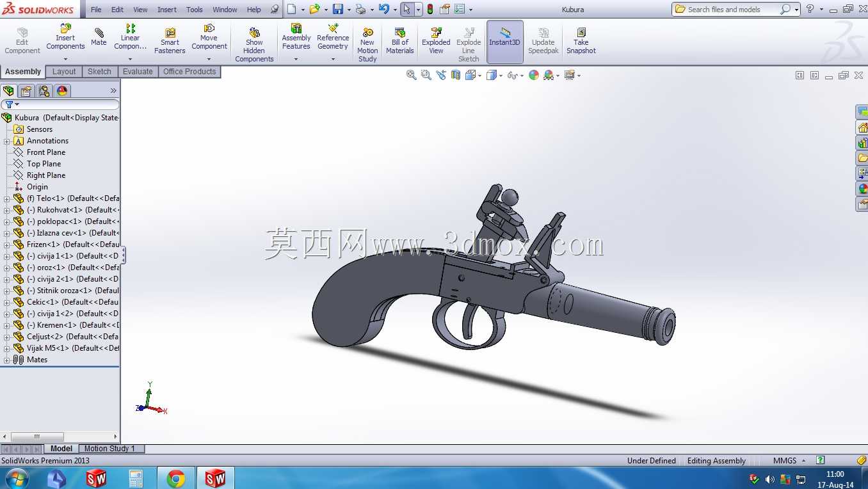Click Show Hidden Components
This screenshot has width=868, height=489.
point(254,45)
